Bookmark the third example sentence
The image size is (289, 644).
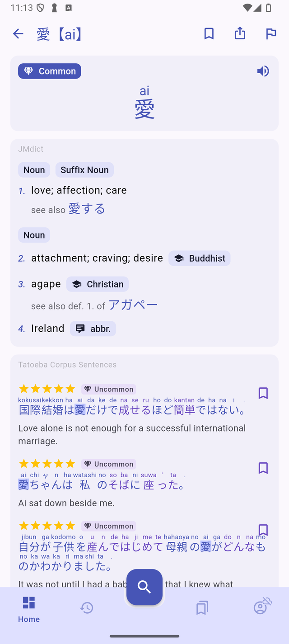(263, 530)
